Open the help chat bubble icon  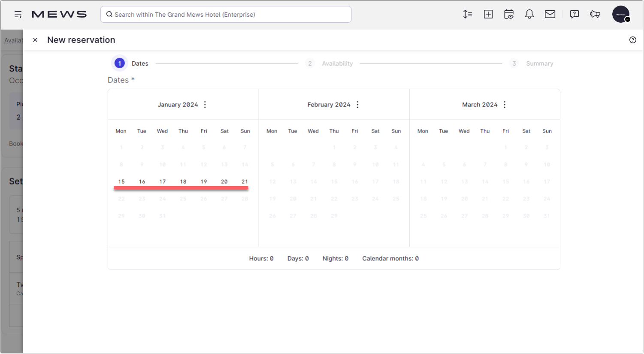574,15
